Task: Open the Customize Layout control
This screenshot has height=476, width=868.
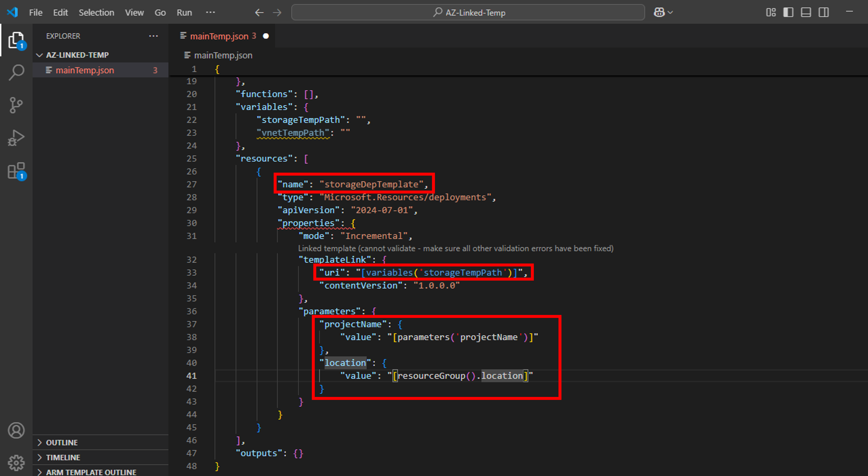Action: click(771, 12)
